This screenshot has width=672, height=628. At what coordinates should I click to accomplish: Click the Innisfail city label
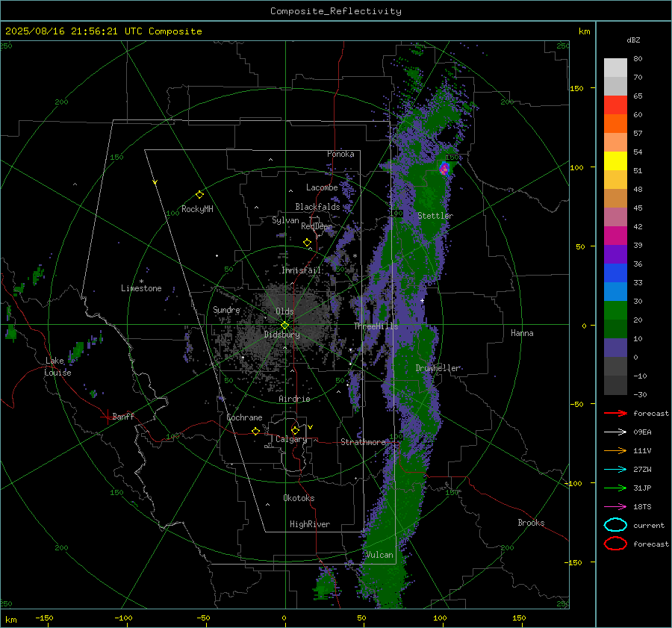tap(301, 270)
